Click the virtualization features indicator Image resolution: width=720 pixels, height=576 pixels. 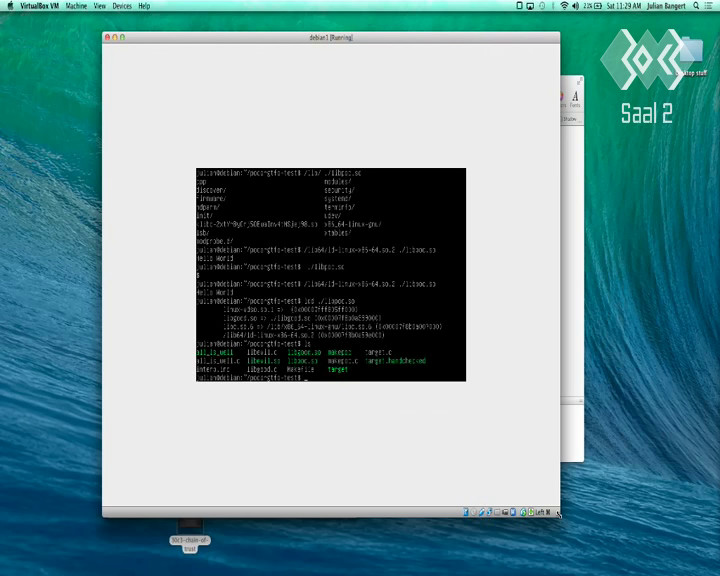click(x=513, y=512)
